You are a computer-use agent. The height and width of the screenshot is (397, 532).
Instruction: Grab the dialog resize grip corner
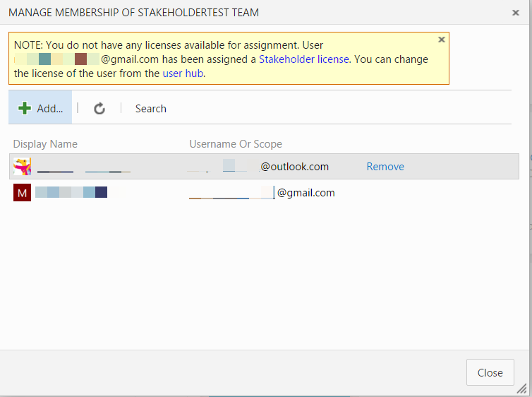pyautogui.click(x=521, y=389)
